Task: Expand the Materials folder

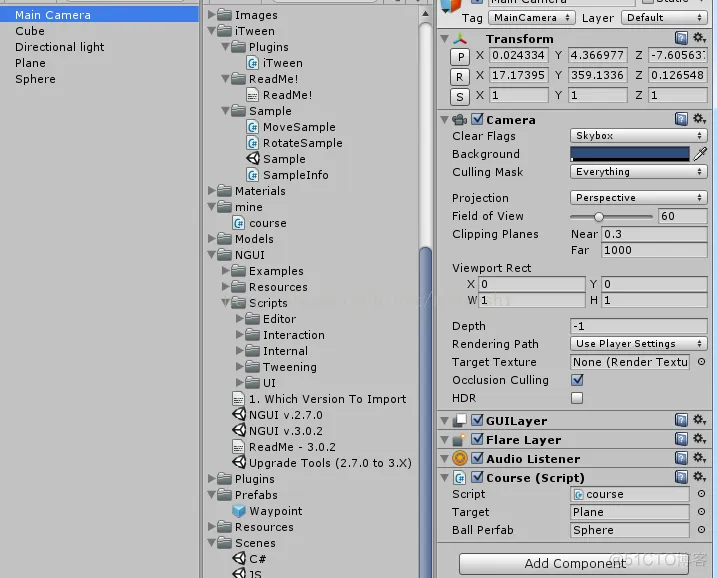Action: [x=211, y=190]
